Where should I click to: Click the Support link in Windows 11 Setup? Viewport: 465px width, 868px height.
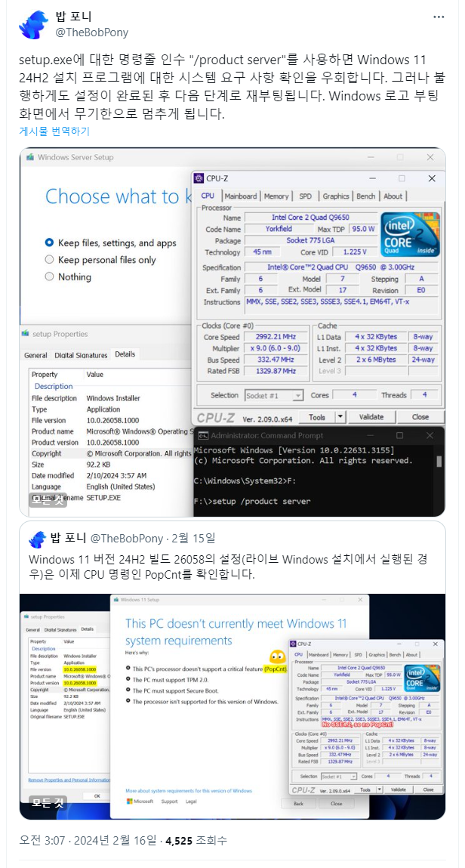click(x=170, y=801)
